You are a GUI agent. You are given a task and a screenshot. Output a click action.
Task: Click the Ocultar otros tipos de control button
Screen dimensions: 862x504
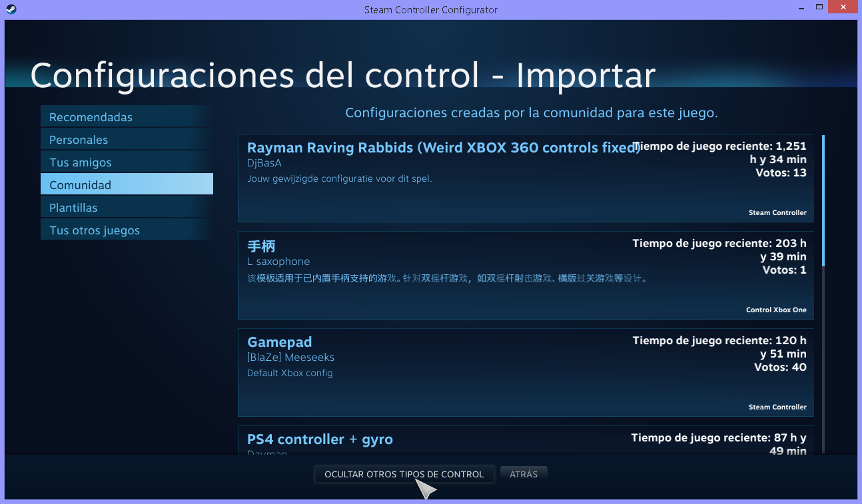(x=404, y=474)
